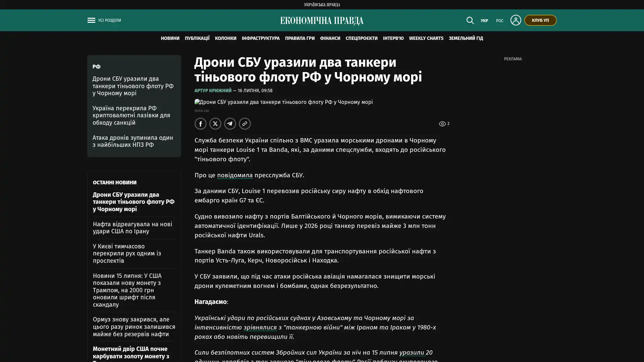Viewport: 644px width, 362px height.
Task: Share article via X (Twitter) icon
Action: (x=215, y=124)
